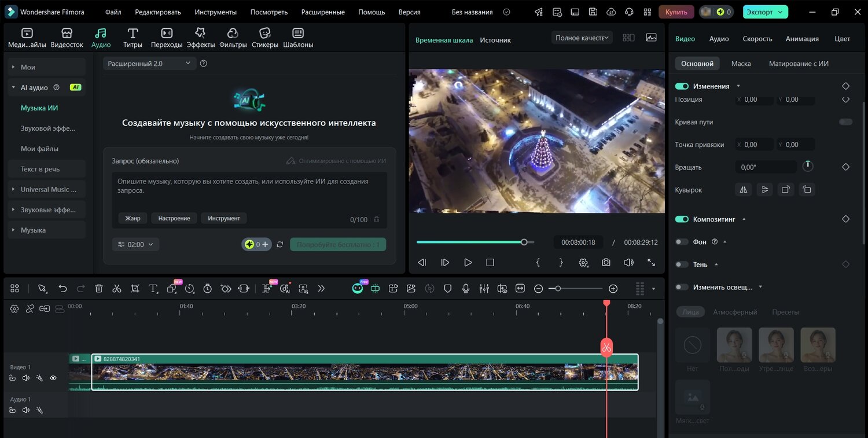Switch to the Скорость tab
This screenshot has height=438, width=868.
[x=757, y=39]
